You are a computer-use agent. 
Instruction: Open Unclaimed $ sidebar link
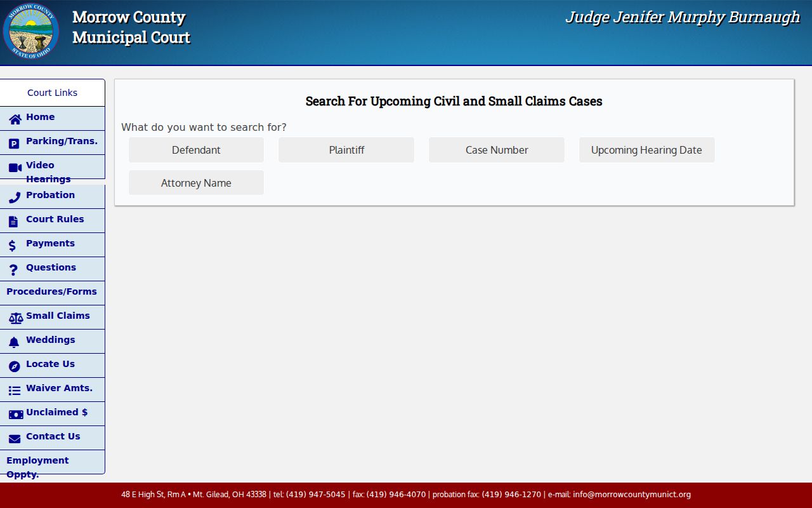coord(52,413)
